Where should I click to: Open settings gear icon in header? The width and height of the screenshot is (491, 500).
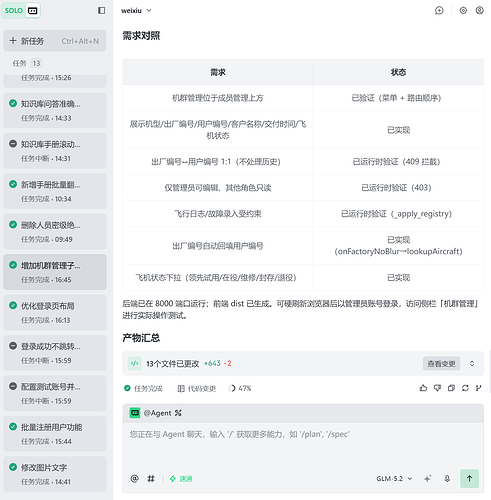pyautogui.click(x=463, y=10)
